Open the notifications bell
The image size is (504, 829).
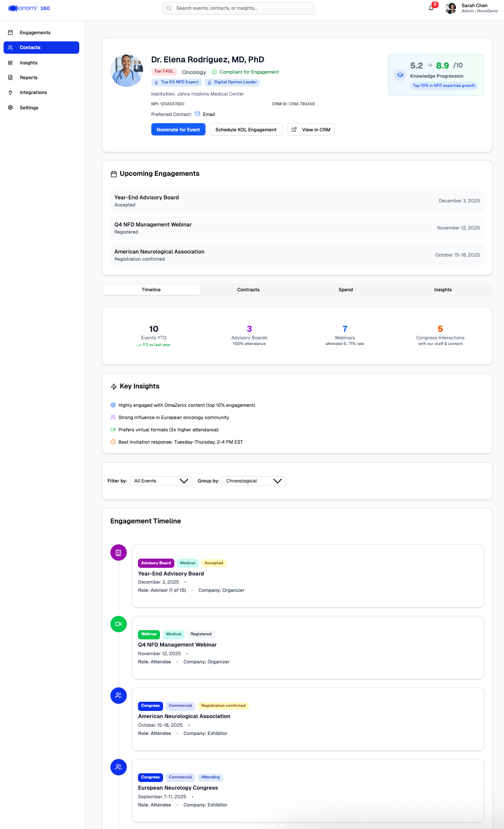[431, 8]
